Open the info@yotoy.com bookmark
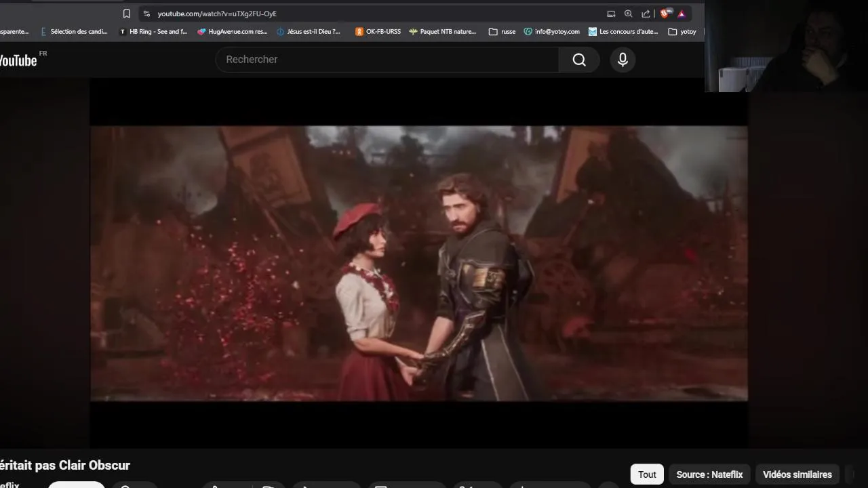Viewport: 868px width, 488px height. tap(552, 31)
